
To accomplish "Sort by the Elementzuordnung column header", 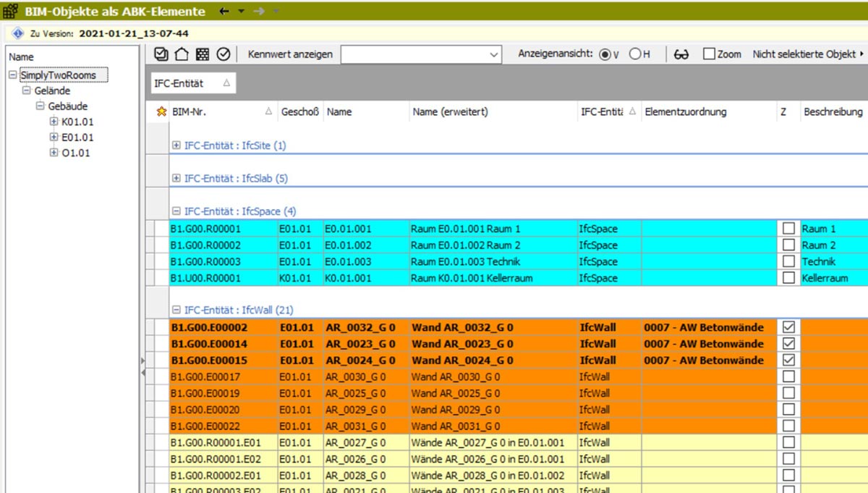I will 685,112.
